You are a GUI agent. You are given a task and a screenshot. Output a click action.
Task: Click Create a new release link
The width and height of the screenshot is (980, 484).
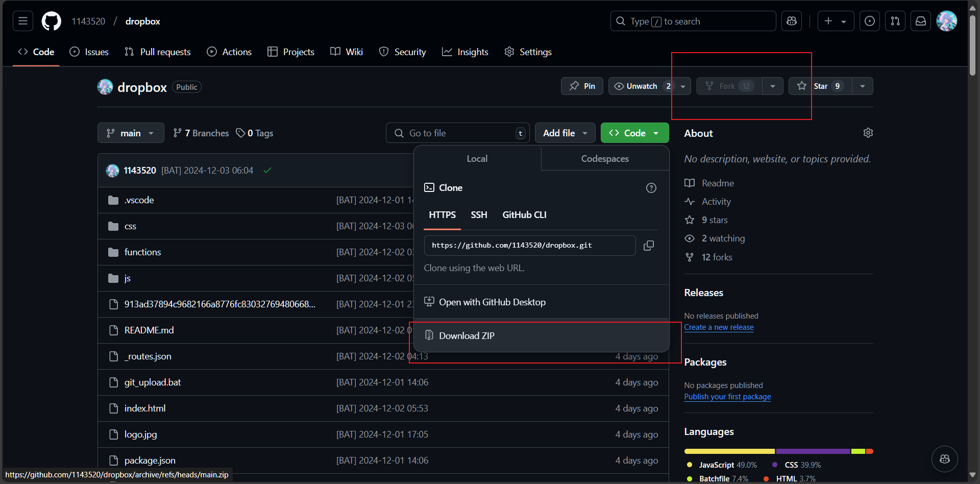[x=719, y=327]
